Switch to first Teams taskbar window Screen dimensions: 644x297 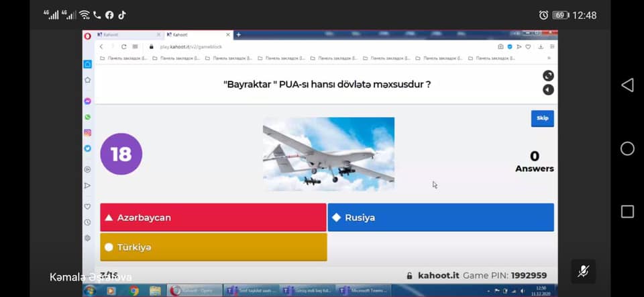(252, 291)
